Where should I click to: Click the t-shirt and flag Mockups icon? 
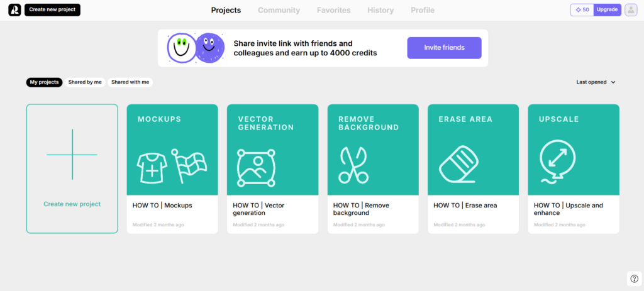click(172, 166)
